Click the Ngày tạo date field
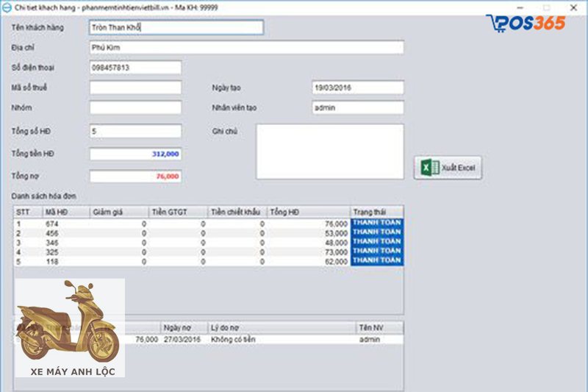The height and width of the screenshot is (392, 588). (x=357, y=88)
